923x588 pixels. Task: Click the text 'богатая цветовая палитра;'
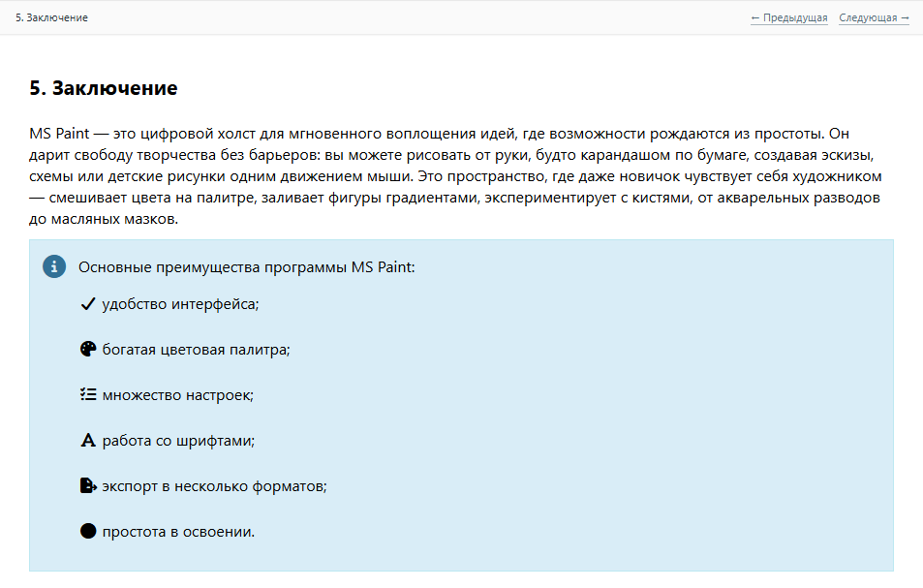pos(196,350)
